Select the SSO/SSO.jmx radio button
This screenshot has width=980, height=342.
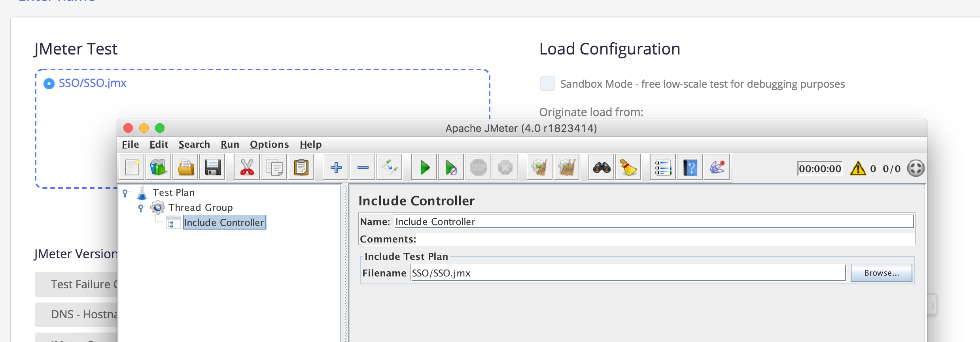(x=49, y=84)
